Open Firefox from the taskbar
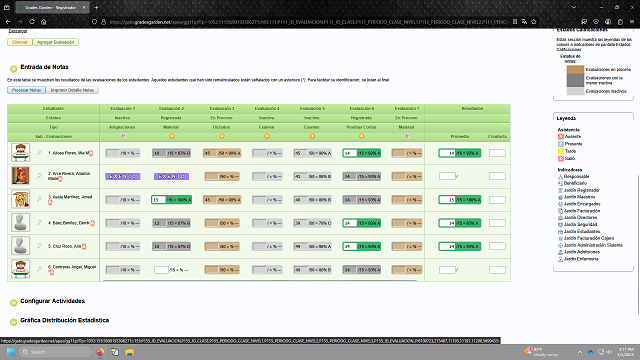Viewport: 640px width, 360px height. (x=100, y=352)
